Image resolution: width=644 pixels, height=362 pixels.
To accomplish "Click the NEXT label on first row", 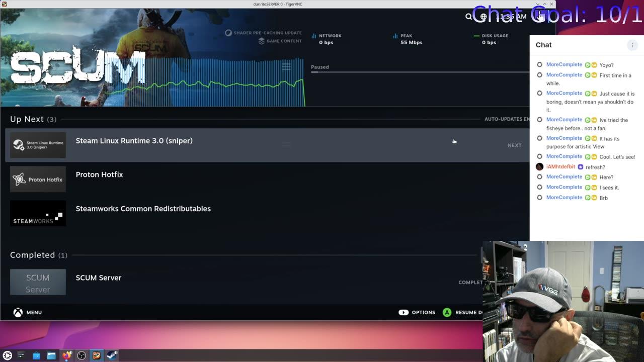I will coord(514,145).
